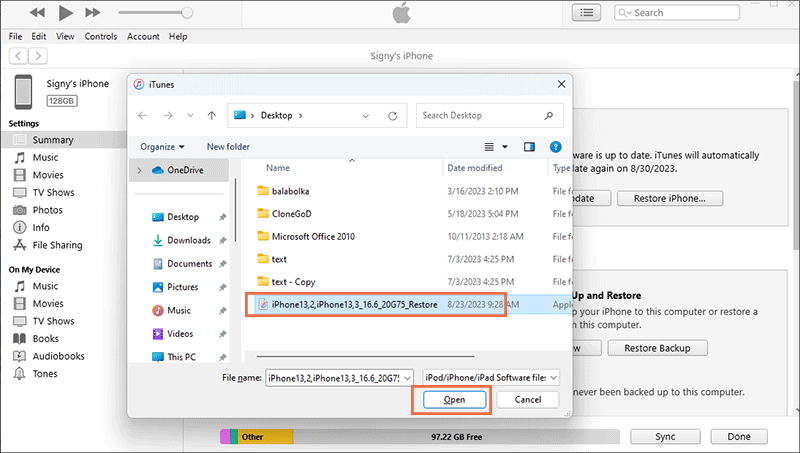
Task: Click the refresh icon in dialog
Action: click(392, 116)
